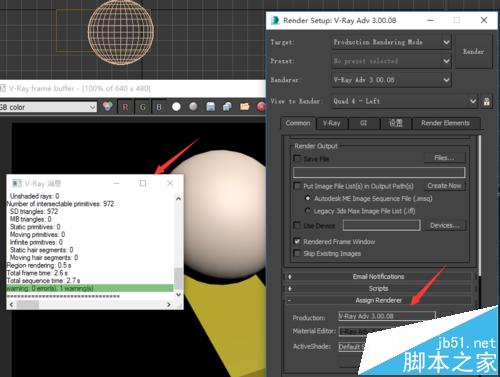Image resolution: width=500 pixels, height=377 pixels.
Task: Click the save all channels icon
Action: tap(227, 107)
